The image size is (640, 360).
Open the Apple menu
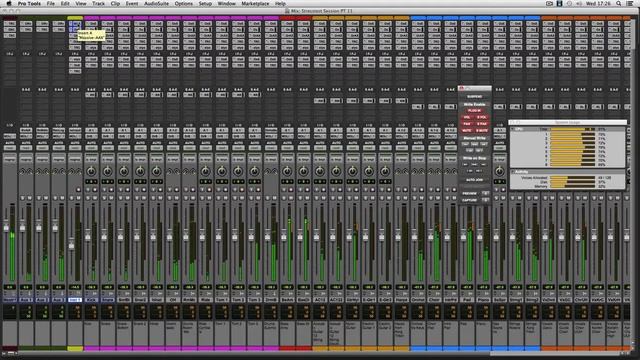click(x=9, y=3)
